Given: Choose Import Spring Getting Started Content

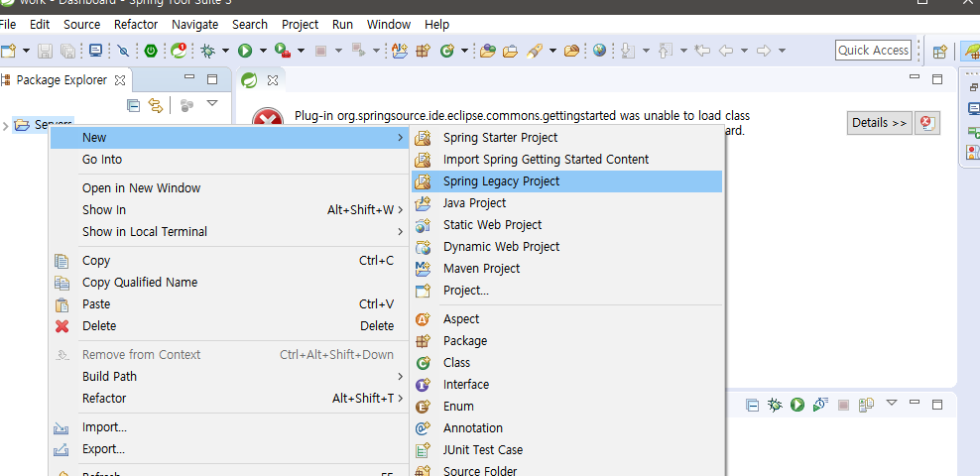Looking at the screenshot, I should 567,160.
